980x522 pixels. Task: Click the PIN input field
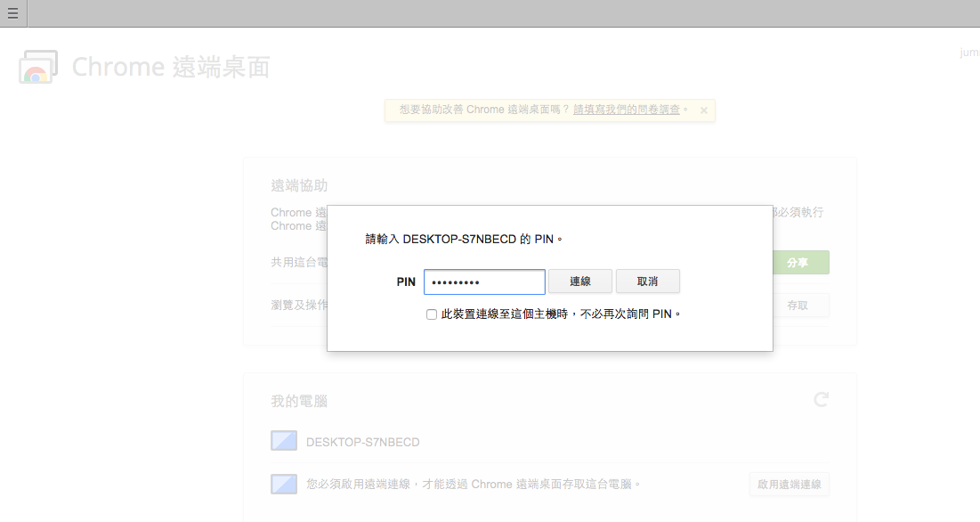point(484,282)
